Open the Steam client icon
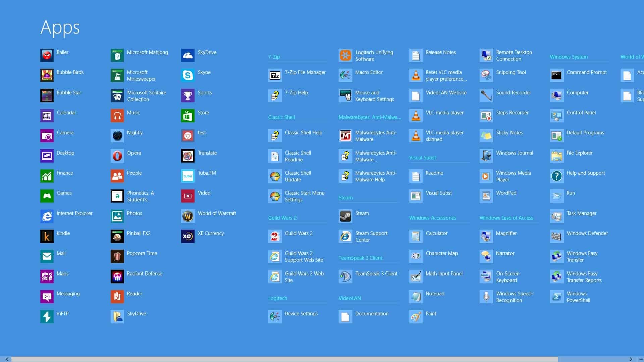Screen dimensions: 644x362 (345, 216)
